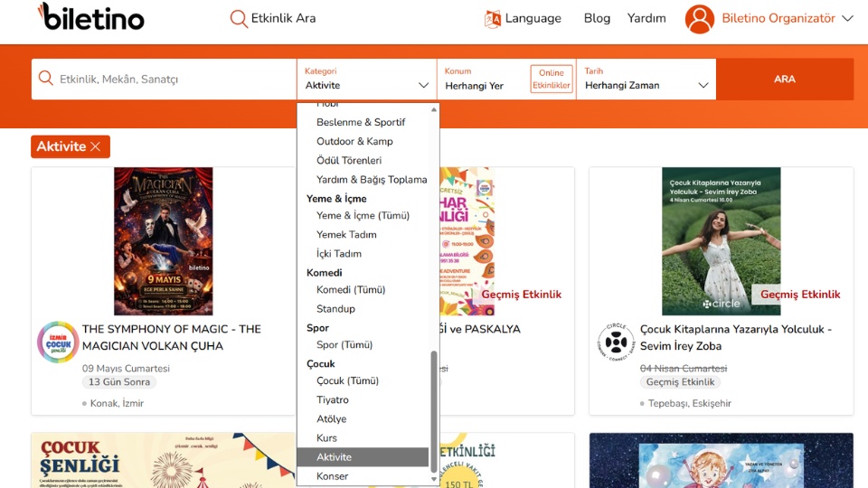Image resolution: width=868 pixels, height=488 pixels.
Task: Collapse the Kategori dropdown
Action: pyautogui.click(x=423, y=85)
